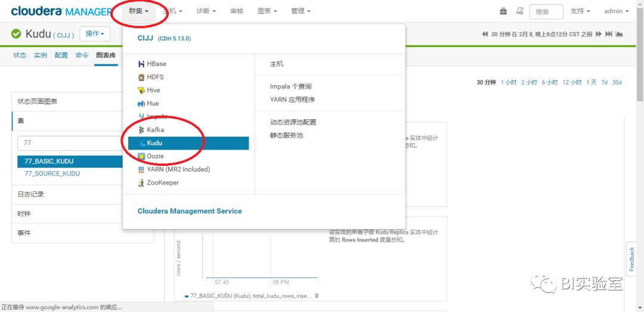Click the Kafka service icon
The height and width of the screenshot is (312, 644).
(141, 130)
